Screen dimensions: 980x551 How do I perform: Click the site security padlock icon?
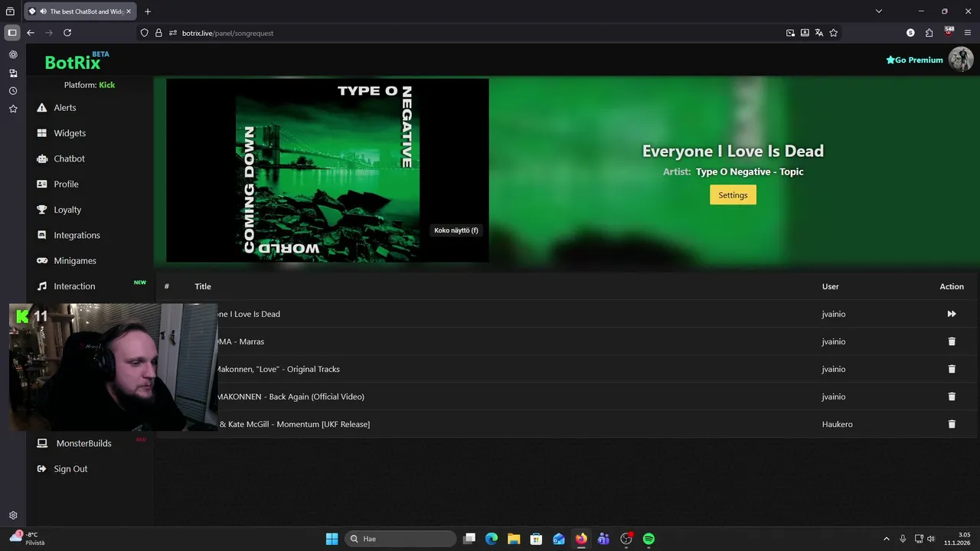(x=158, y=33)
